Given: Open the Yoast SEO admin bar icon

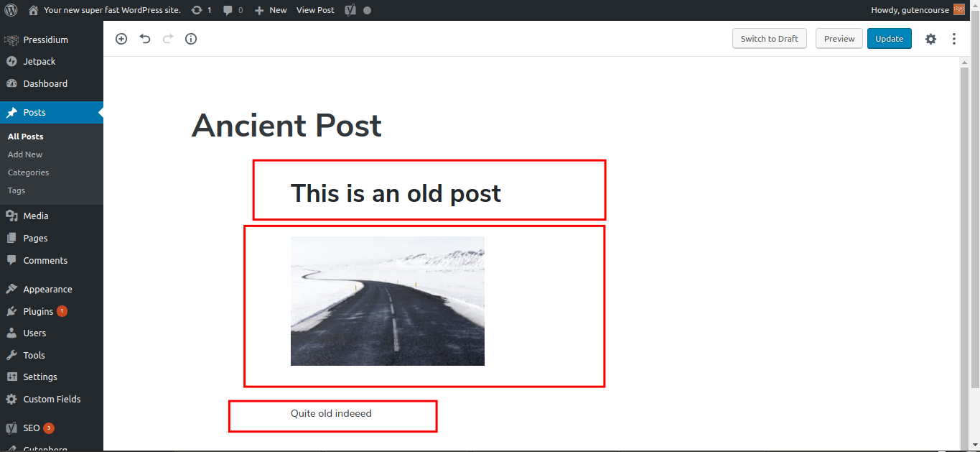Looking at the screenshot, I should pos(350,10).
